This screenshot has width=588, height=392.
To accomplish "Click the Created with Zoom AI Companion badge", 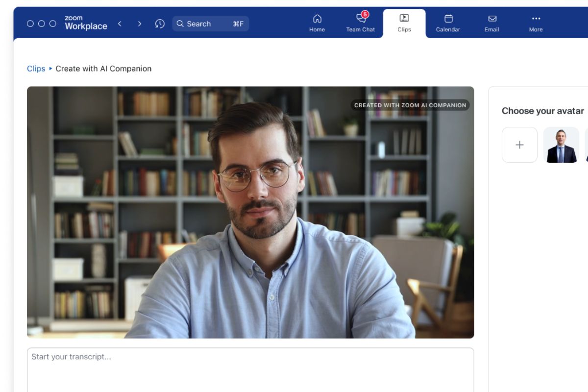I will click(410, 105).
